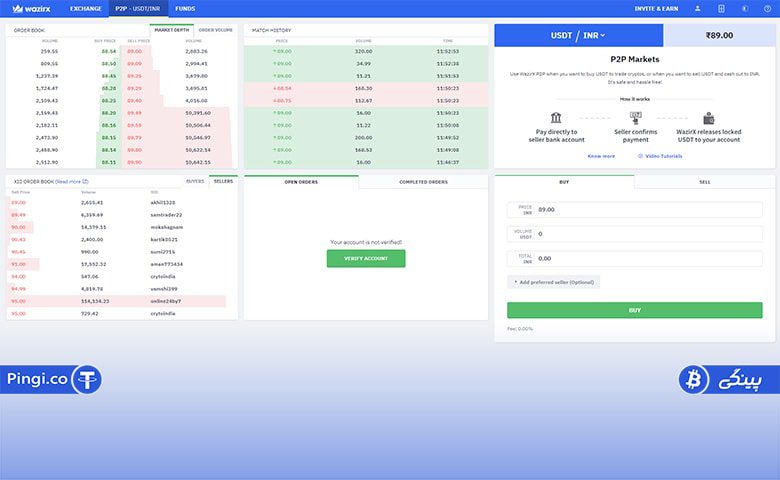This screenshot has height=480, width=780.
Task: Open the help question mark icon
Action: pos(768,8)
